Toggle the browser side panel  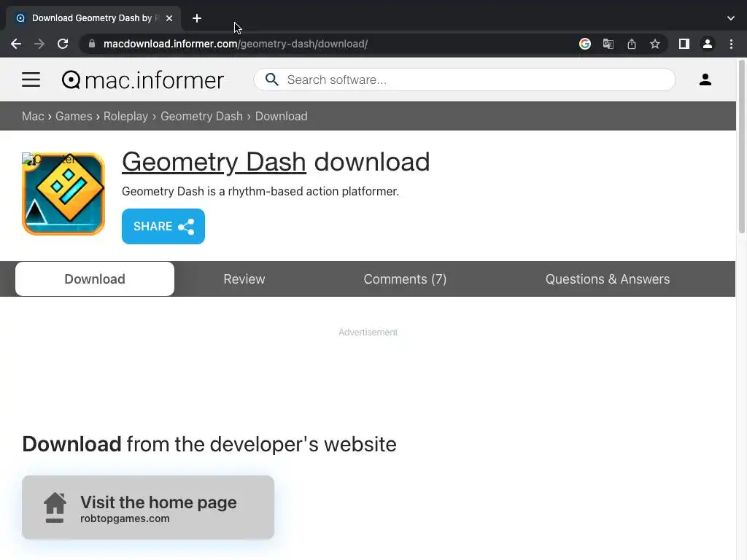[684, 44]
